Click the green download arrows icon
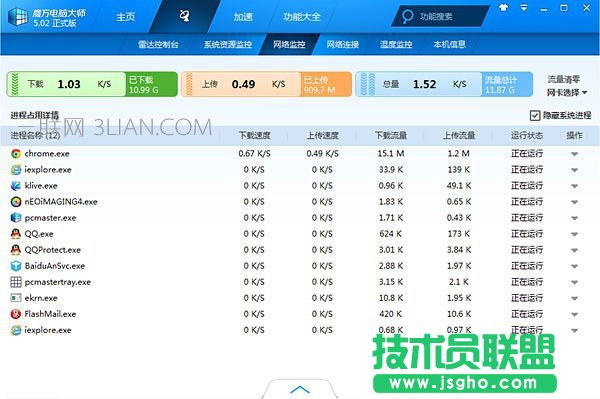This screenshot has width=600, height=399. click(15, 84)
